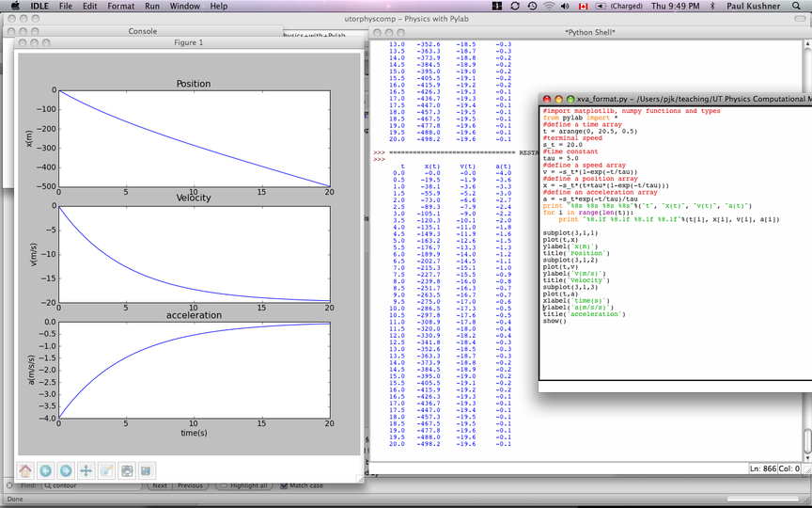Select the Zoom to rectangle tool
This screenshot has width=812, height=508.
point(106,470)
